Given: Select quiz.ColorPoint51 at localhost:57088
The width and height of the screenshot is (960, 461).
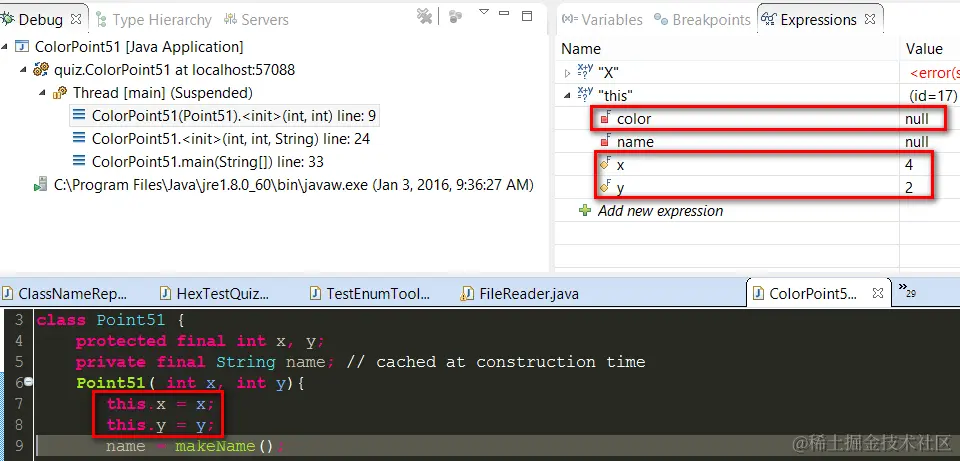Looking at the screenshot, I should pyautogui.click(x=174, y=70).
